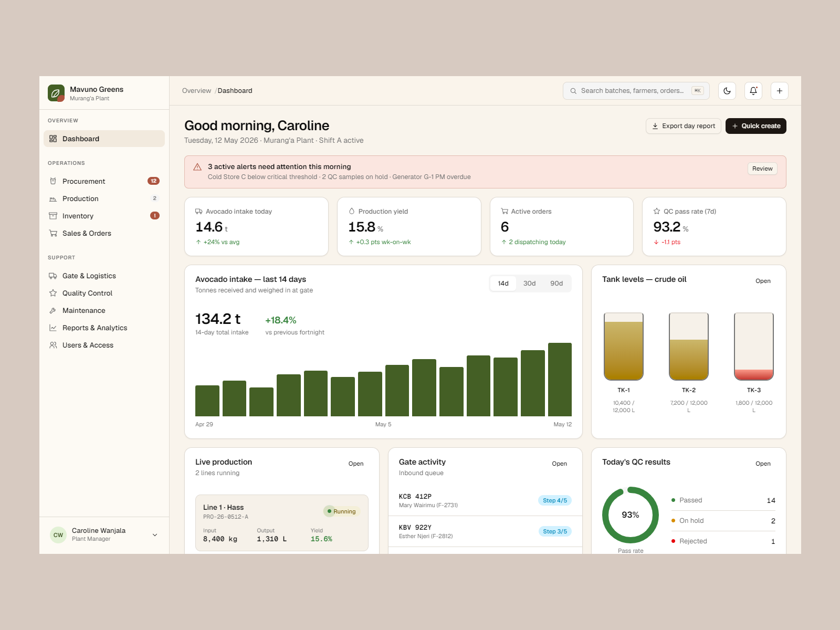Image resolution: width=840 pixels, height=630 pixels.
Task: Click the Inventory red alert badge
Action: coord(155,216)
